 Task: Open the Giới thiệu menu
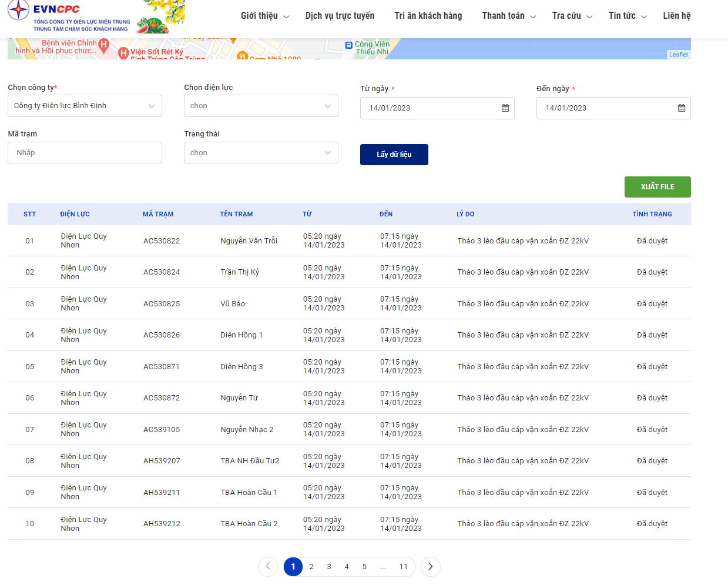(x=265, y=16)
